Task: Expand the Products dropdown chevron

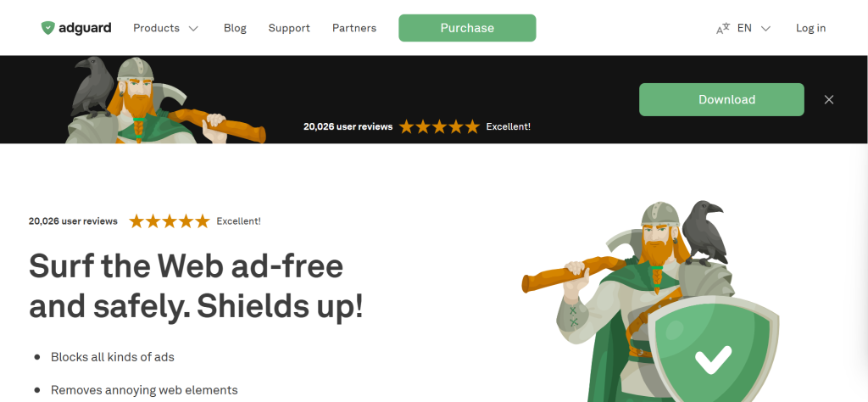Action: pos(193,29)
